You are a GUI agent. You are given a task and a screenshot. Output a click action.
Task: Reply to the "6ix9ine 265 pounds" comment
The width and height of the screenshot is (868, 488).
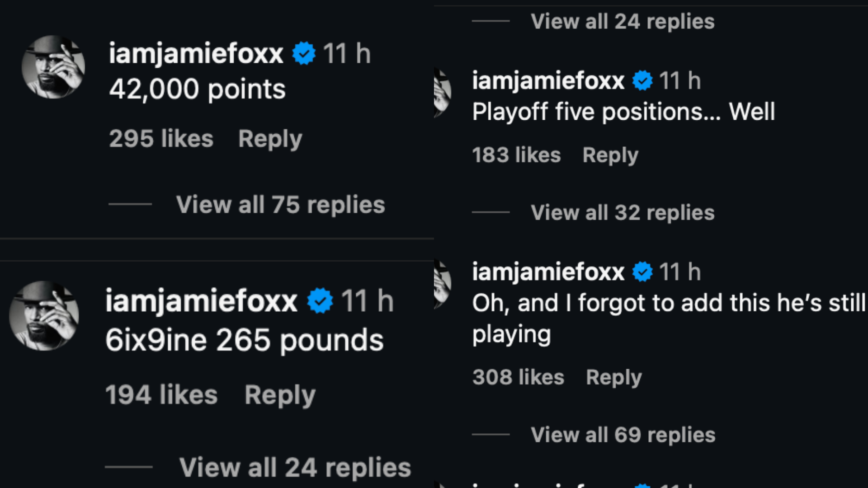tap(280, 395)
